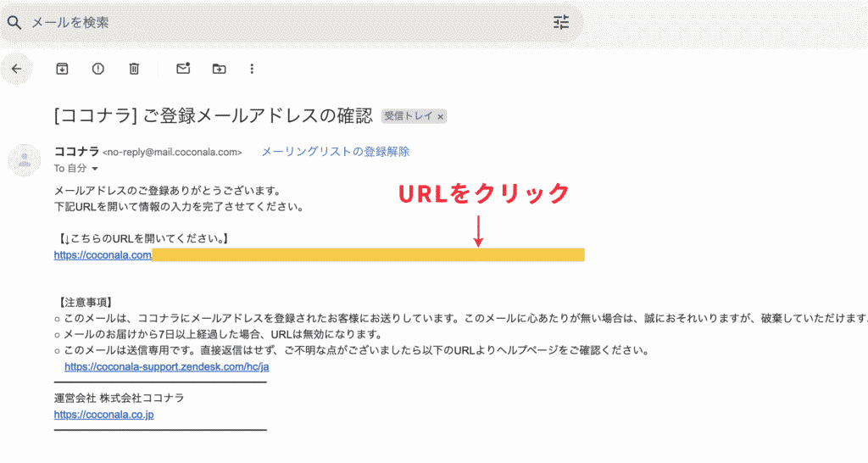This screenshot has width=868, height=463.
Task: Expand the To 自分 recipient details arrow
Action: click(95, 169)
